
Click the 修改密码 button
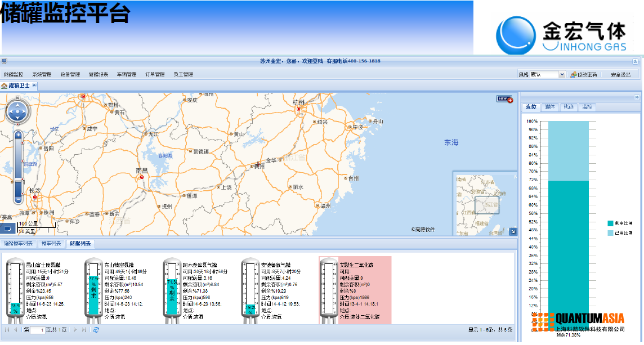pos(583,74)
